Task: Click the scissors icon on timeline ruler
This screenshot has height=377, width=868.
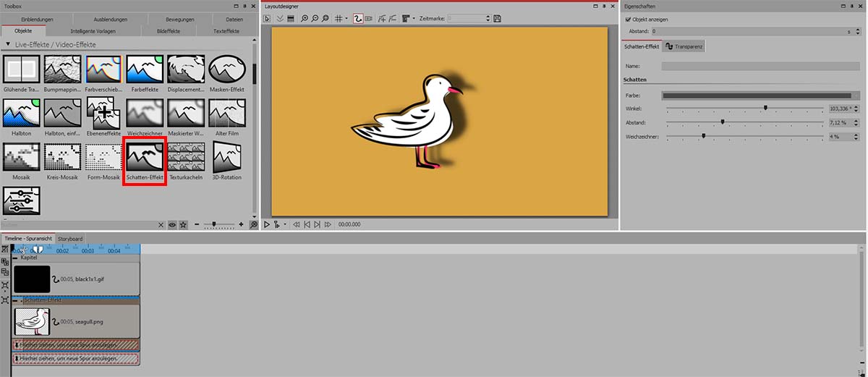Action: tap(22, 250)
